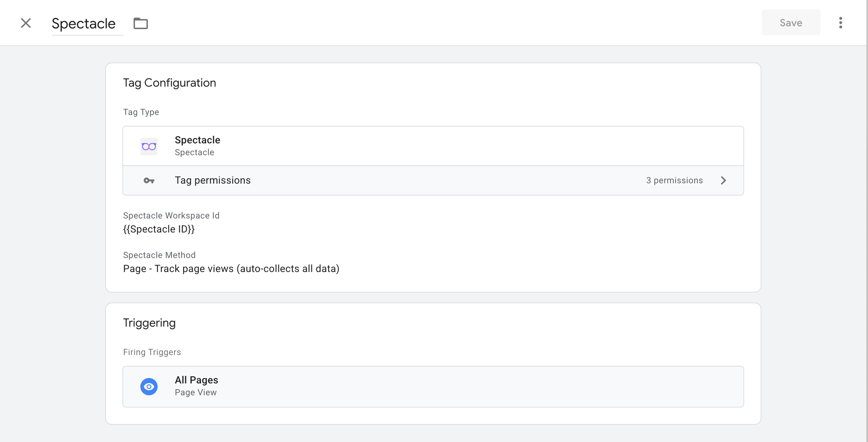Click the blue eye Page View icon
The height and width of the screenshot is (442, 868).
[149, 387]
